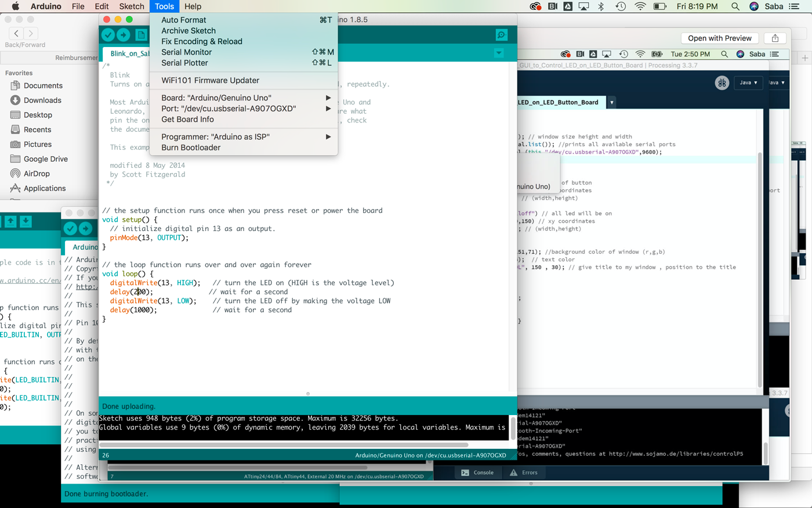
Task: Click the Bluetooth icon in the top menu bar
Action: click(x=601, y=6)
